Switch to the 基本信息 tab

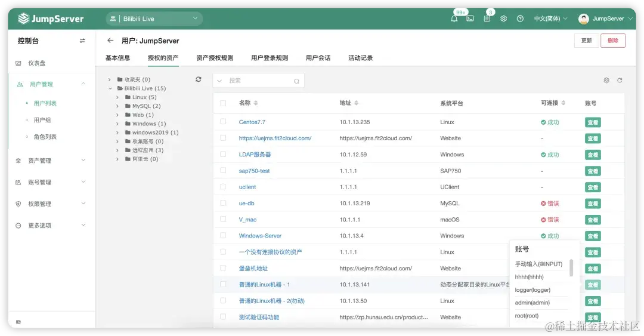(118, 58)
